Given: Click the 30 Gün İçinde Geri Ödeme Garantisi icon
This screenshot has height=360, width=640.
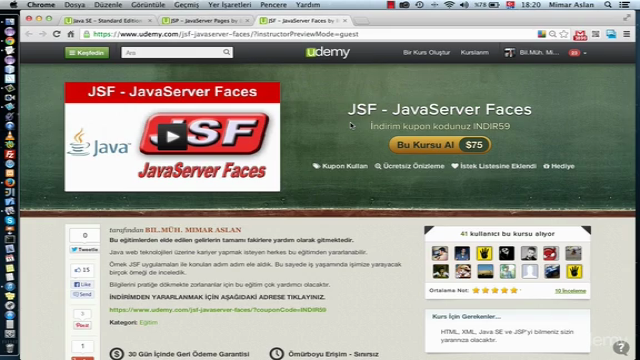Looking at the screenshot, I should pos(117,354).
